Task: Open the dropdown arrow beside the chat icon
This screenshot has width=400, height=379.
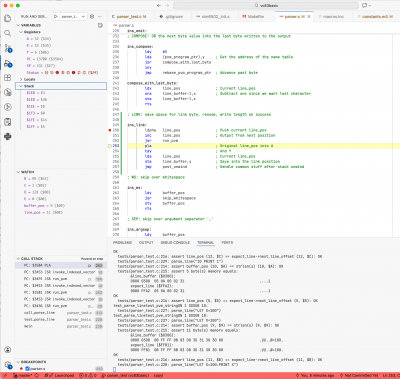Action: tap(370, 5)
